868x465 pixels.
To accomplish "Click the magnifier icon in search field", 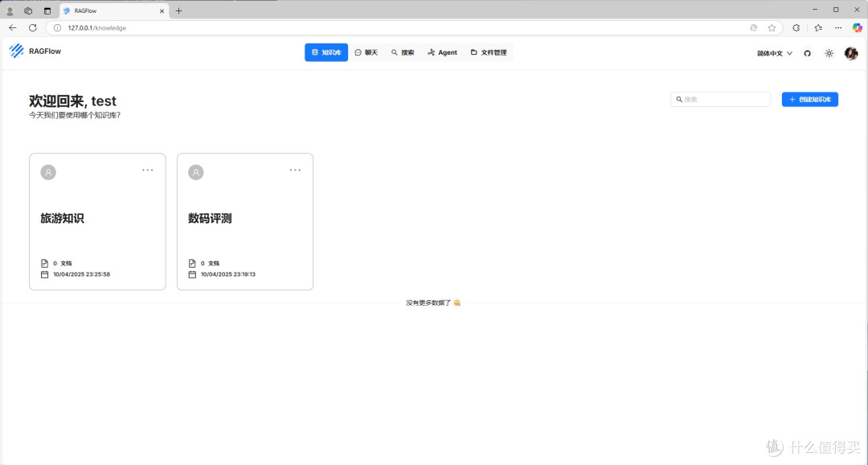I will (679, 100).
